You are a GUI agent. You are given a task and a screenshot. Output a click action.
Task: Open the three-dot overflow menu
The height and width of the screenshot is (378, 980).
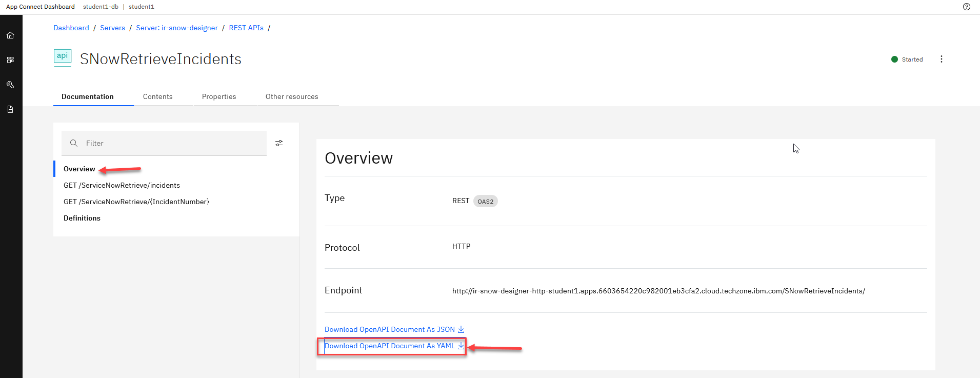tap(941, 59)
